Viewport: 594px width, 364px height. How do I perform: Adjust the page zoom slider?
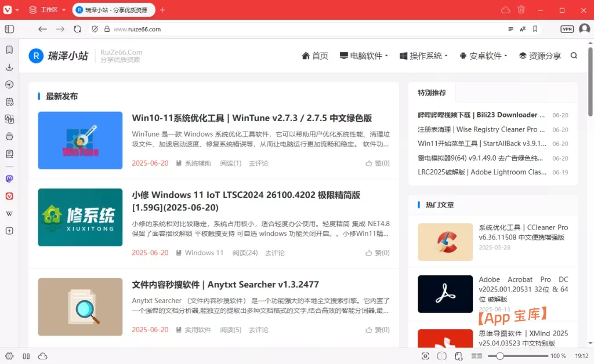click(500, 356)
